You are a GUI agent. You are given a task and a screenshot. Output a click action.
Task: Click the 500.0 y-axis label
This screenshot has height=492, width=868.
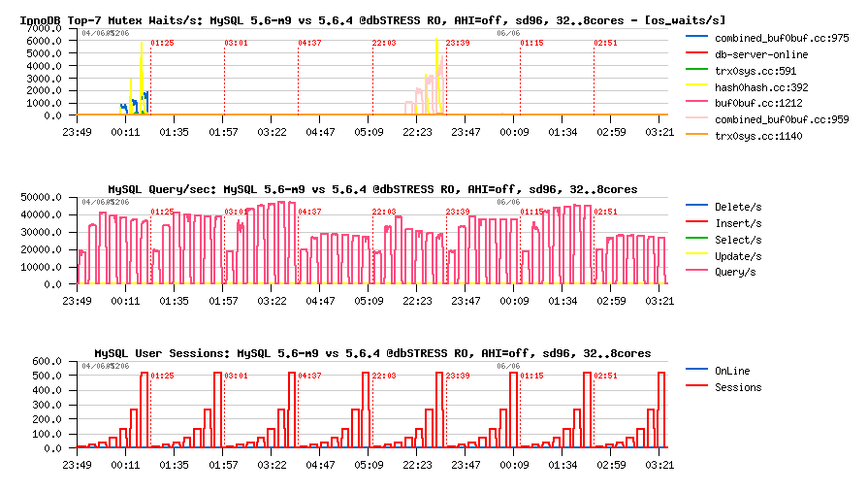click(x=48, y=376)
